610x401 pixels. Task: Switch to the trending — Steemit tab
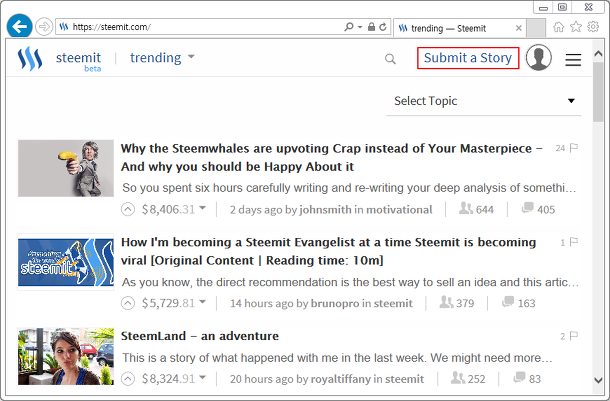coord(455,28)
